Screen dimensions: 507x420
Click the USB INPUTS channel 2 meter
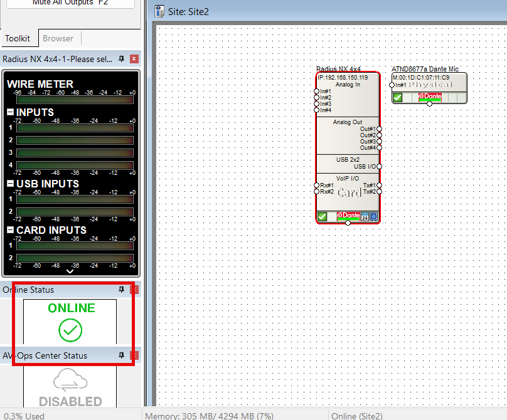click(75, 212)
